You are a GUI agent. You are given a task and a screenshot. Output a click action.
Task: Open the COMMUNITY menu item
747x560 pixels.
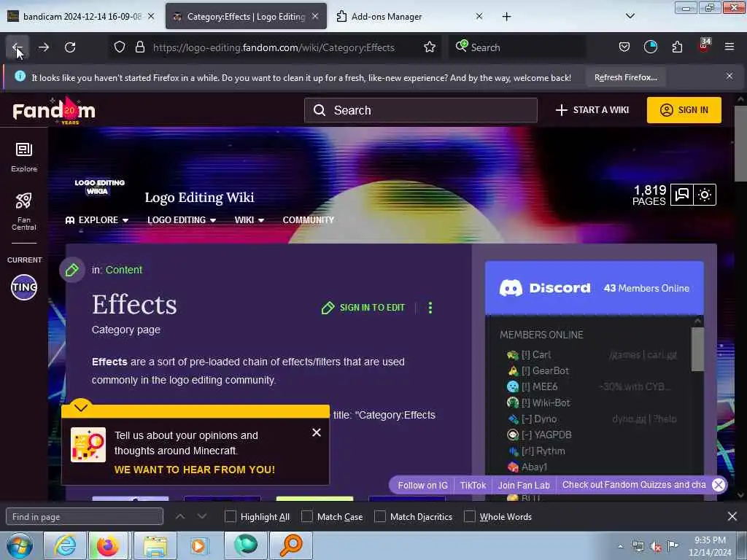tap(309, 220)
